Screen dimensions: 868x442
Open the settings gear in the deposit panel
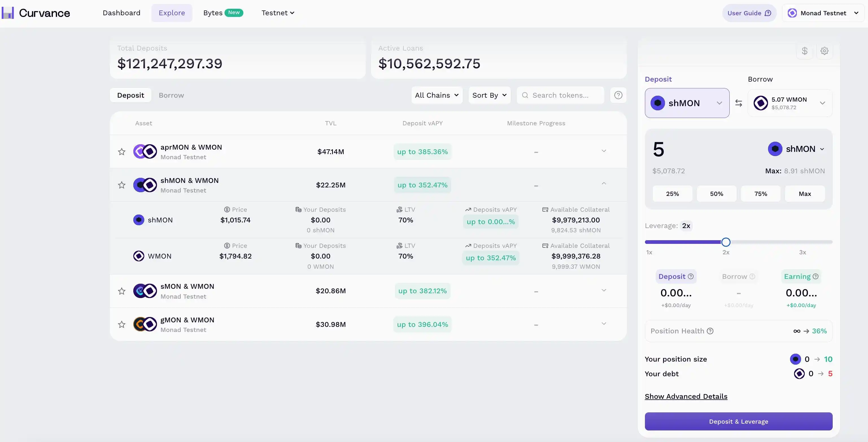(x=825, y=51)
